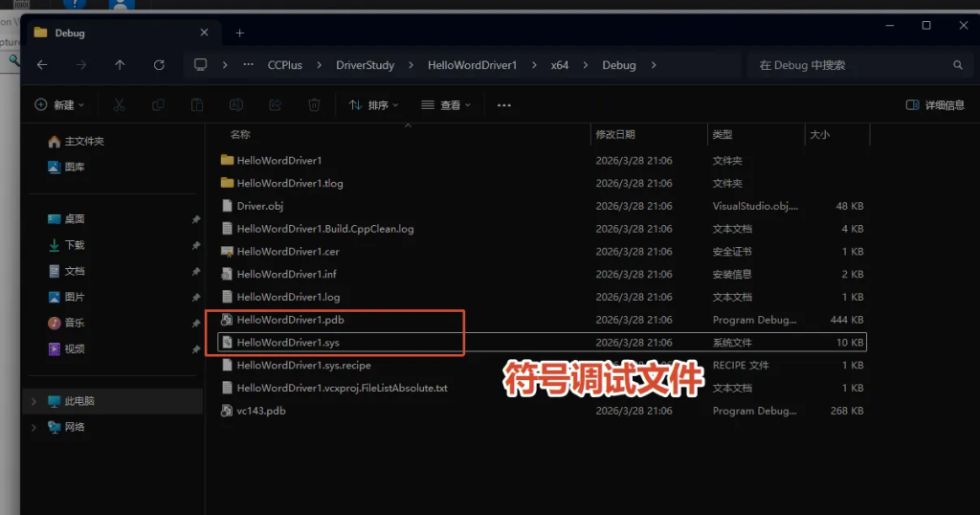Click the Forward navigation arrow
Screen dimensions: 980x515
81,65
